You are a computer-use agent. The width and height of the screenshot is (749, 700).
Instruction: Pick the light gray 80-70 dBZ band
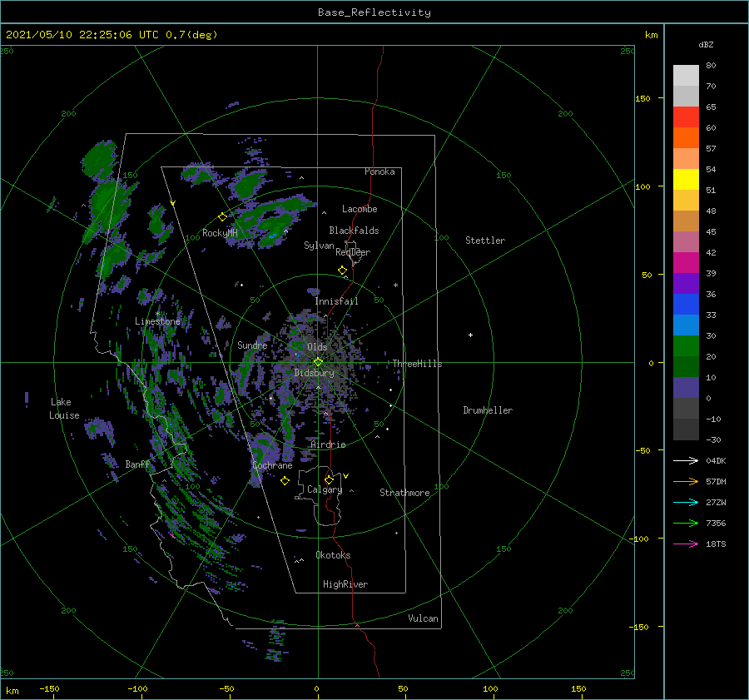[x=686, y=76]
